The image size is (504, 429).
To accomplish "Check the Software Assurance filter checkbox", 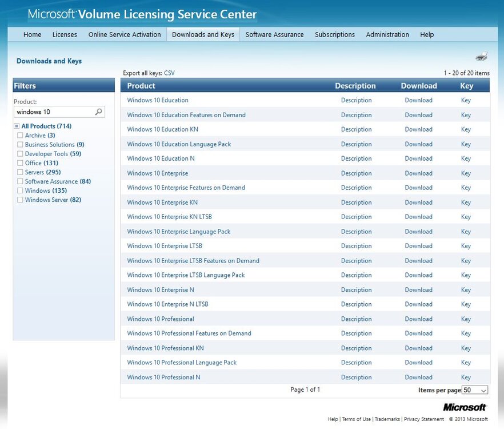I will (20, 181).
